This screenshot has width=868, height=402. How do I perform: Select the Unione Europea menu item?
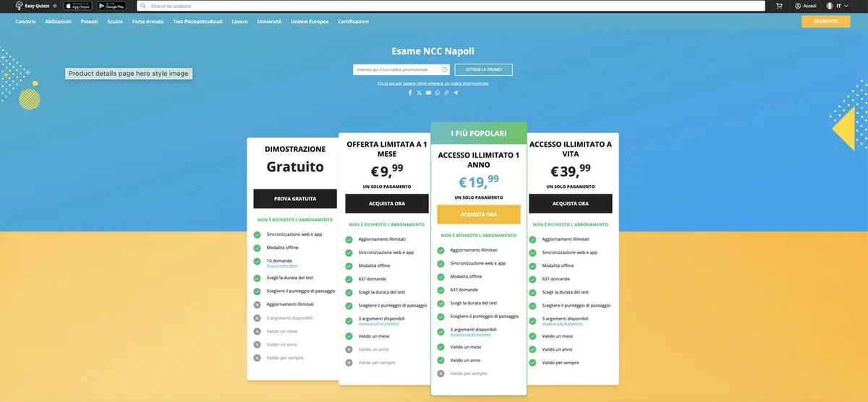click(310, 22)
